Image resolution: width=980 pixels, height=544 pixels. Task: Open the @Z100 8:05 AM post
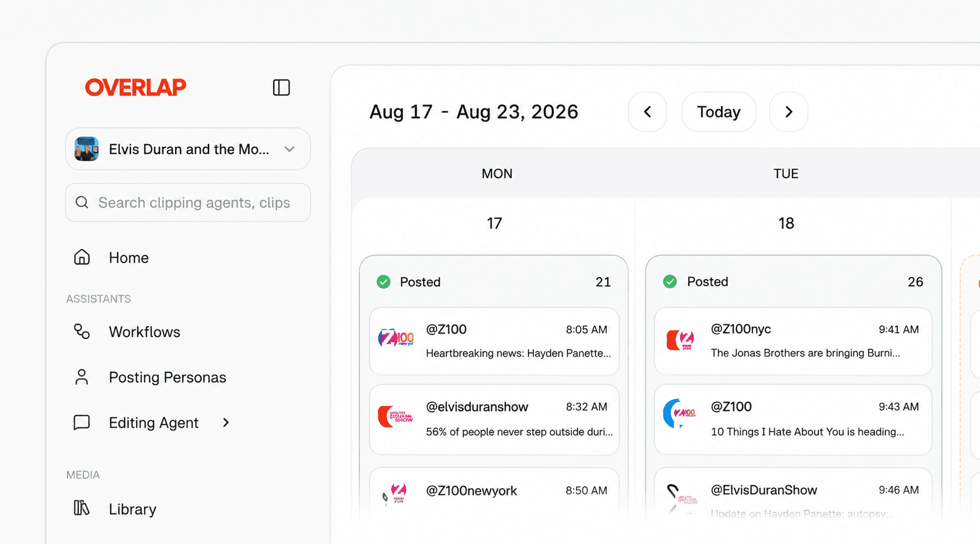coord(494,342)
